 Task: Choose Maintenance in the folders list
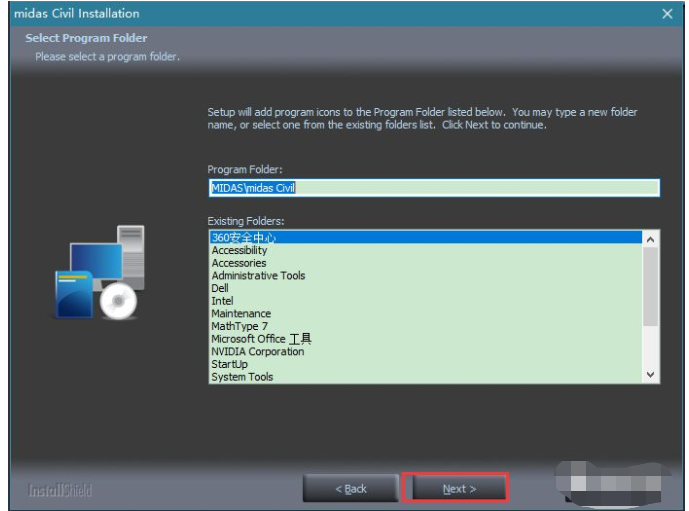pos(425,313)
